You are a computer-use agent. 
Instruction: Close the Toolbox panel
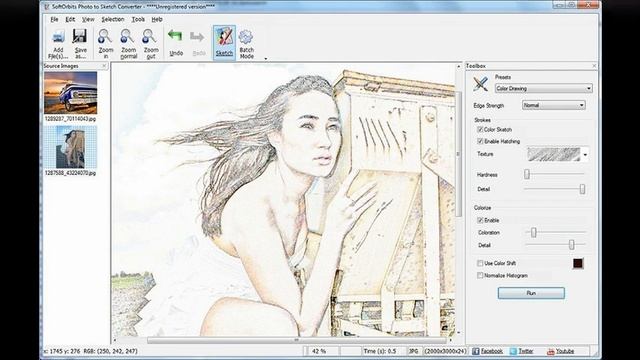click(x=594, y=66)
